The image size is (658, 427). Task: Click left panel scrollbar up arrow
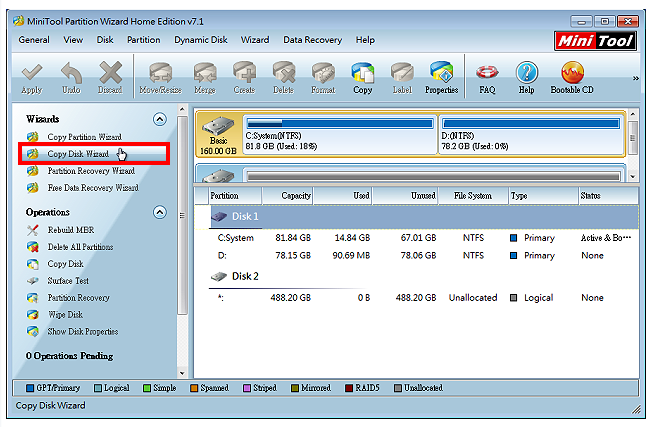[x=182, y=110]
